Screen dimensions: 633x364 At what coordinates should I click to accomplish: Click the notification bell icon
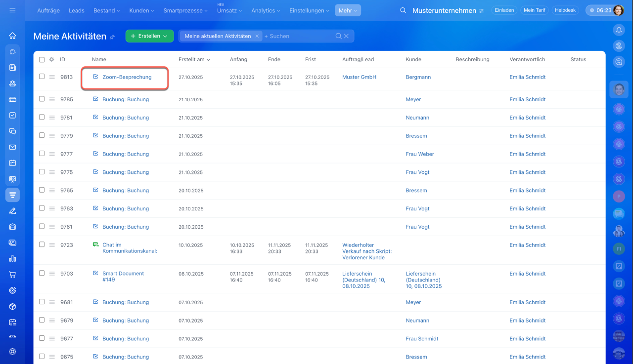coord(618,31)
